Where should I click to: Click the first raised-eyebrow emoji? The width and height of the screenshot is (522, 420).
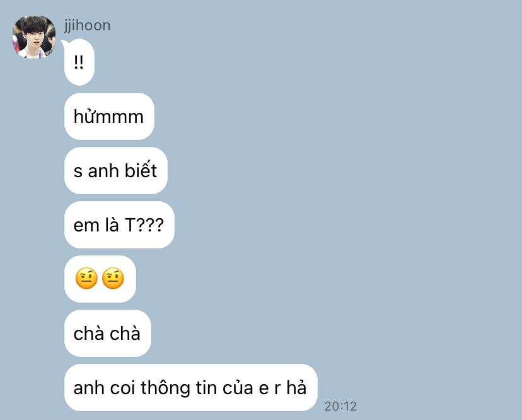click(x=86, y=279)
